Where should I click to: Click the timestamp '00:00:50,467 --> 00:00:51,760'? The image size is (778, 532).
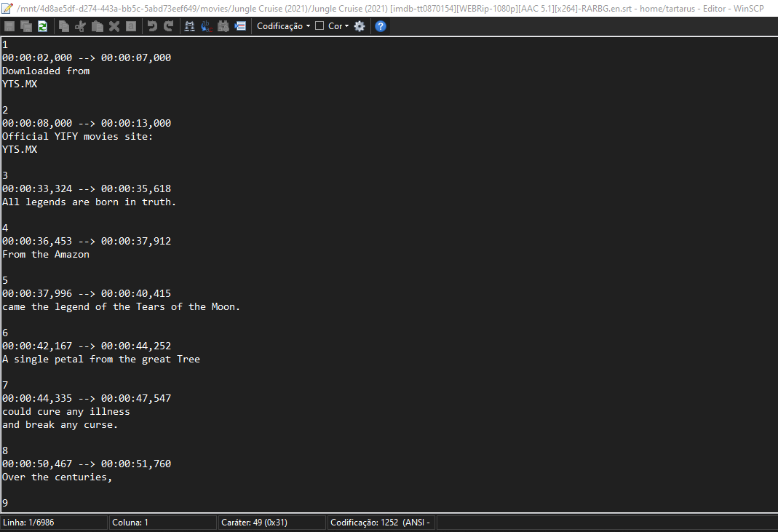tap(87, 464)
